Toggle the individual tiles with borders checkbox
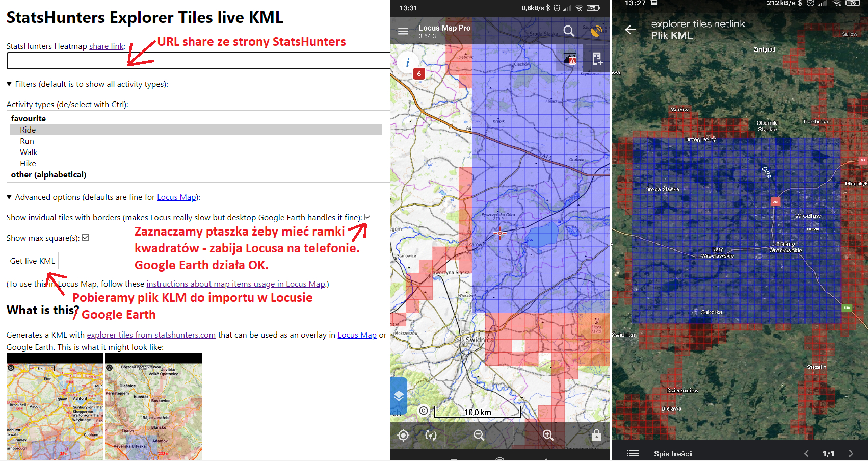Image resolution: width=868 pixels, height=461 pixels. coord(368,217)
